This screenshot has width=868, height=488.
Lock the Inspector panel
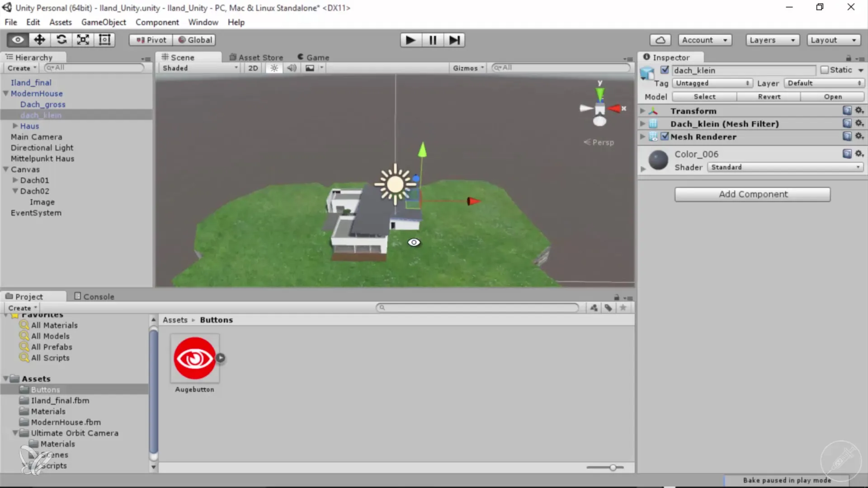click(849, 58)
